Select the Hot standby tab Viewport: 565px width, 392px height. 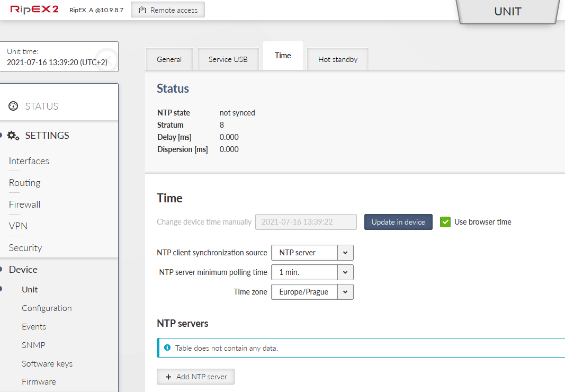click(337, 59)
